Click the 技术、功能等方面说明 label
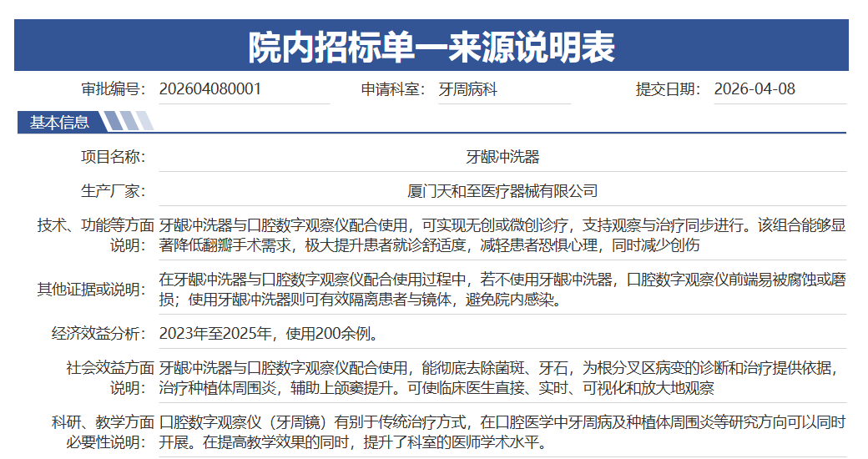 95,235
